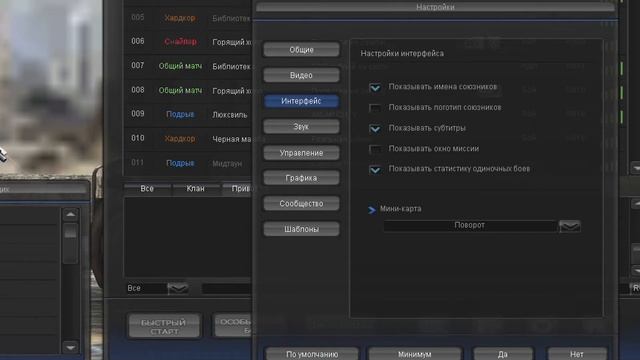Switch to the Звук settings tab
Screen dimensions: 640x360
click(x=301, y=127)
